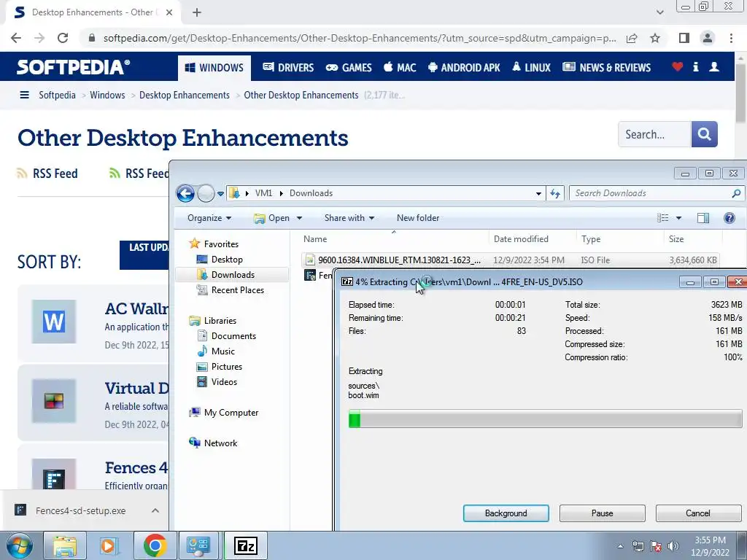Click the Background button in 7-Zip
747x560 pixels.
(506, 513)
